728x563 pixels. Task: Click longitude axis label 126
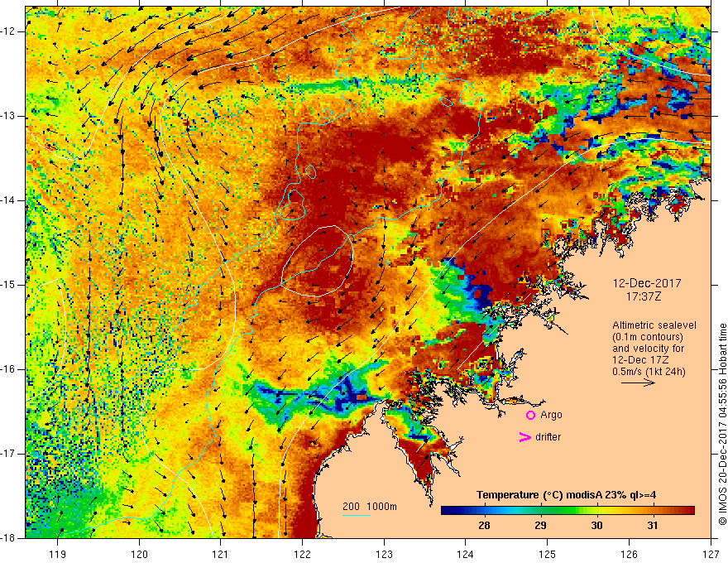pos(629,554)
